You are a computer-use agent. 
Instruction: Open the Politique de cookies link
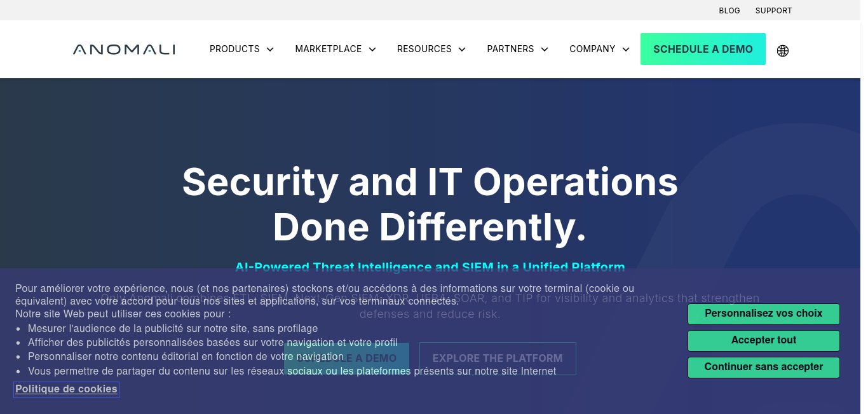[x=66, y=389]
